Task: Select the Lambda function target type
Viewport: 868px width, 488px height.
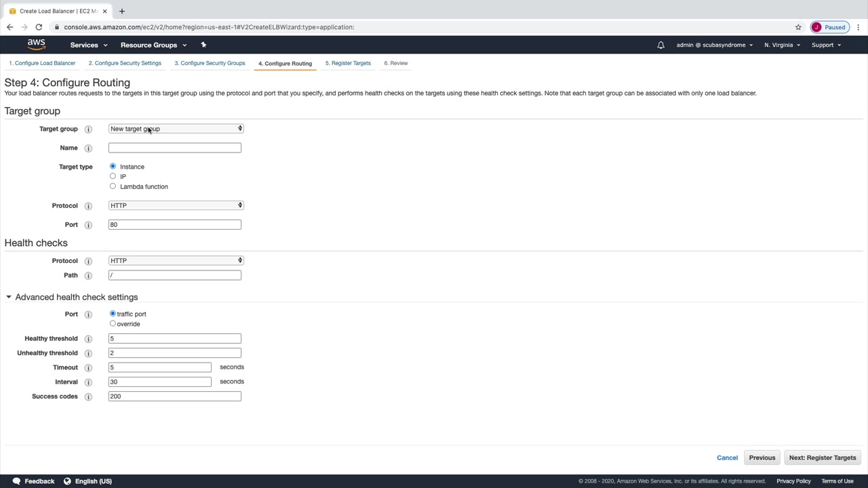Action: click(113, 186)
